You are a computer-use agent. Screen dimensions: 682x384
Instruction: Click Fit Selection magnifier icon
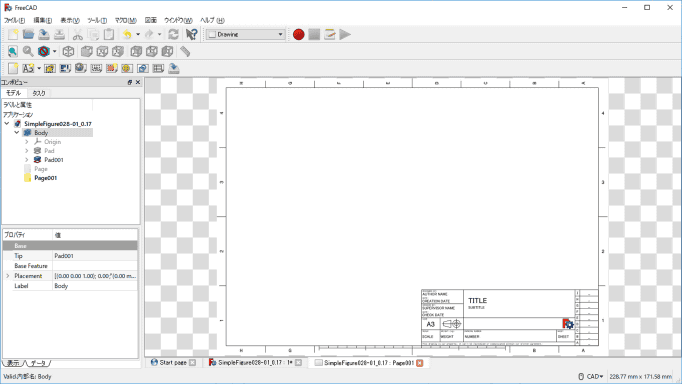[x=28, y=51]
